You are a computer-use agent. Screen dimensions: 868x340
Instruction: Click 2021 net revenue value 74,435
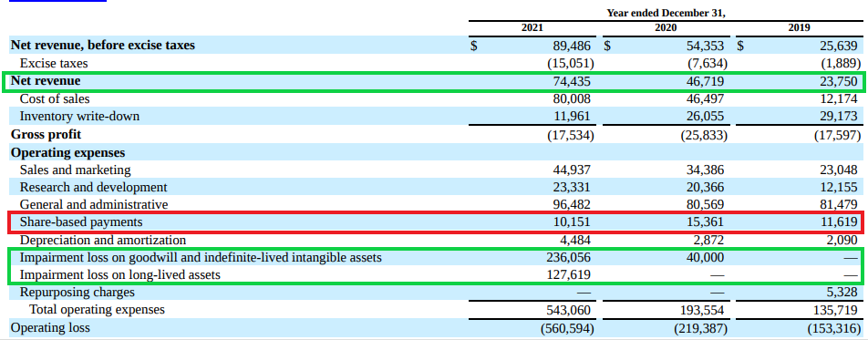pyautogui.click(x=572, y=81)
